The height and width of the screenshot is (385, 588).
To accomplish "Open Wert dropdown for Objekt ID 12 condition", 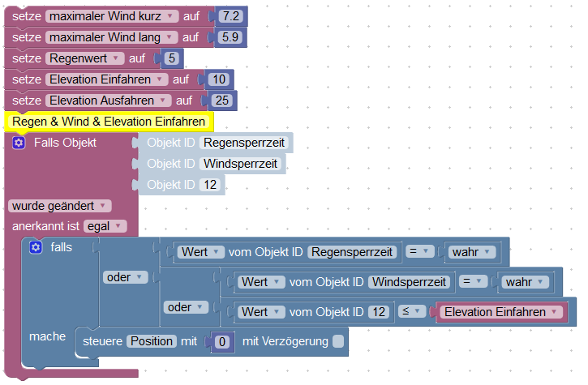I will (x=261, y=312).
